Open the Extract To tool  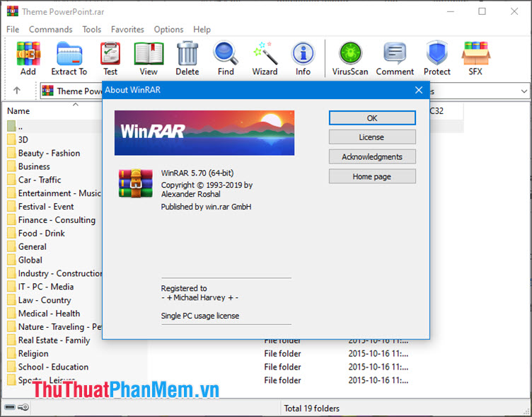click(69, 58)
